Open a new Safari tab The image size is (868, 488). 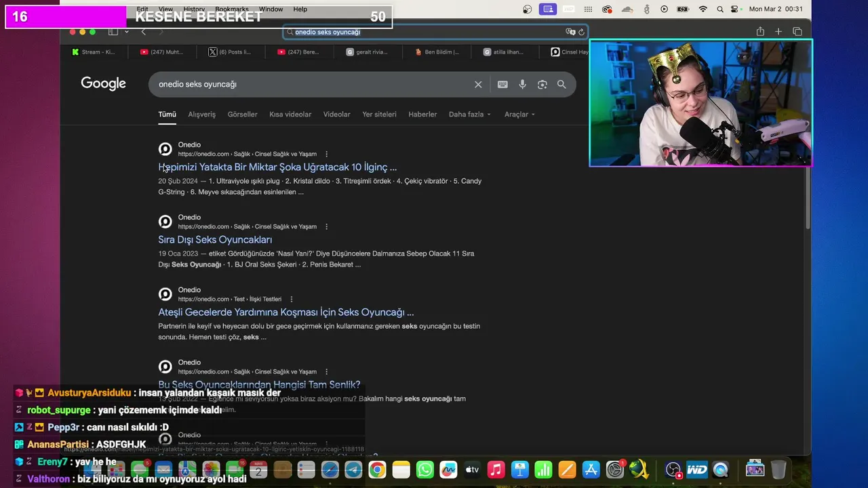click(778, 31)
